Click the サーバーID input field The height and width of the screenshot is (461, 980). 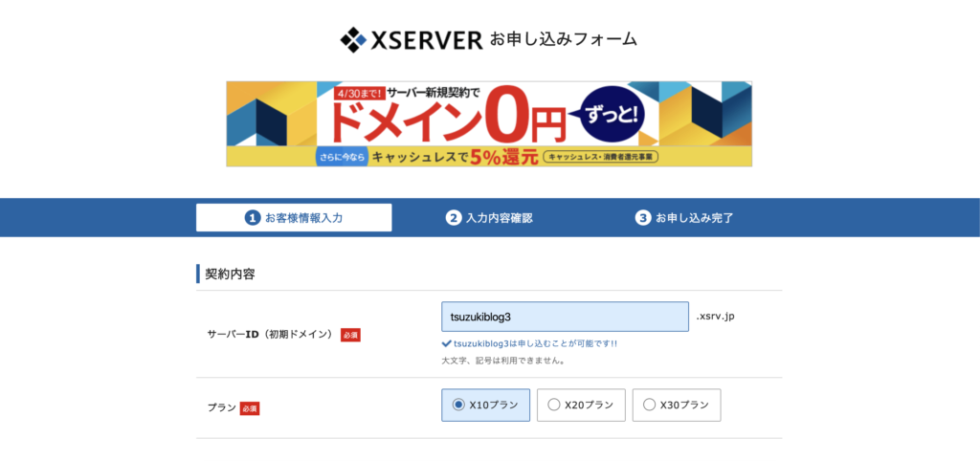(x=565, y=317)
